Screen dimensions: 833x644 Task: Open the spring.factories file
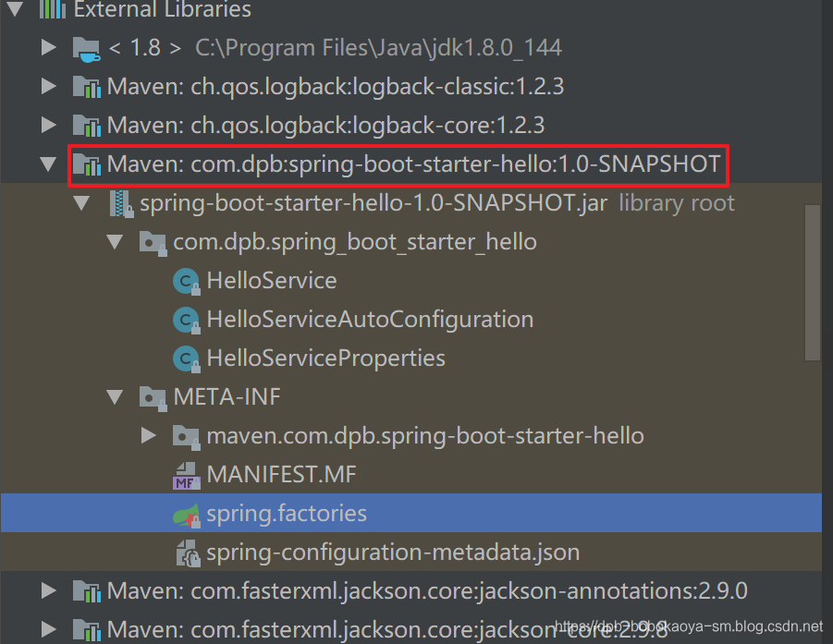click(287, 514)
